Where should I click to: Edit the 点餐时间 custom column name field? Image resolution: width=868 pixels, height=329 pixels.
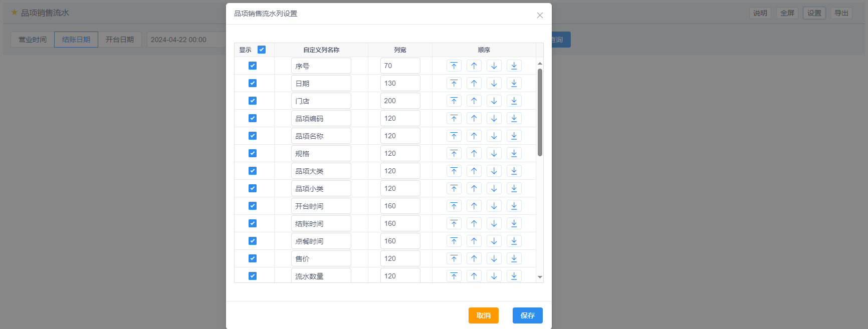(x=321, y=241)
